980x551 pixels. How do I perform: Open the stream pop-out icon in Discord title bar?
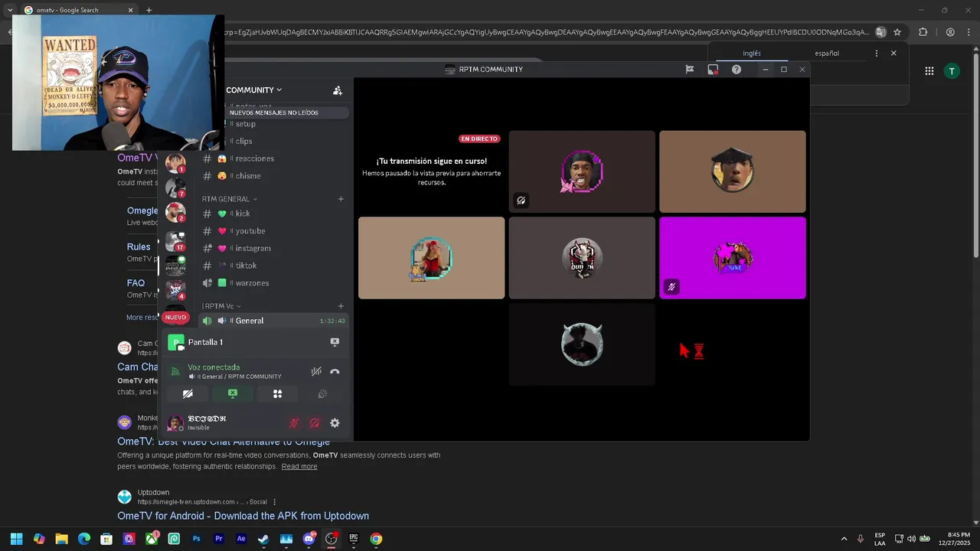[x=713, y=69]
